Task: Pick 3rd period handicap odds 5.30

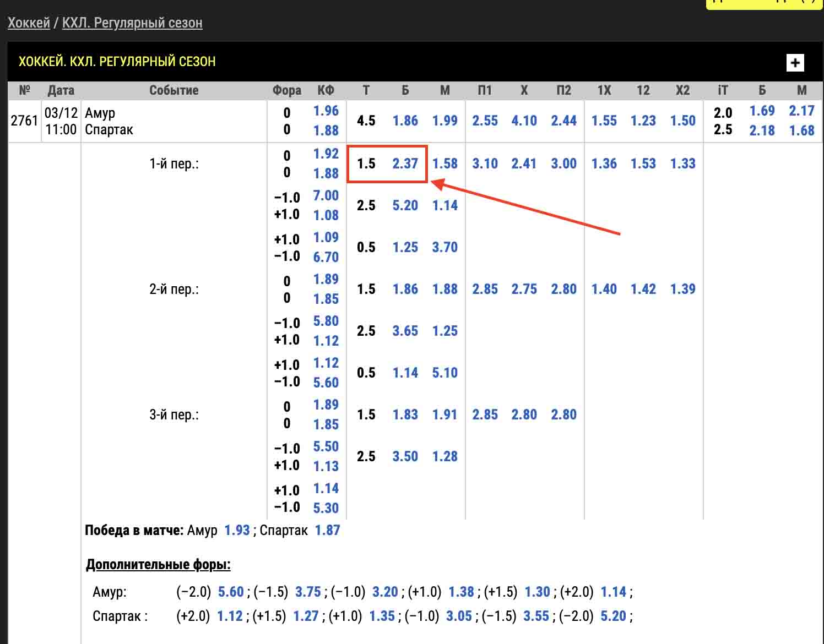Action: click(326, 508)
